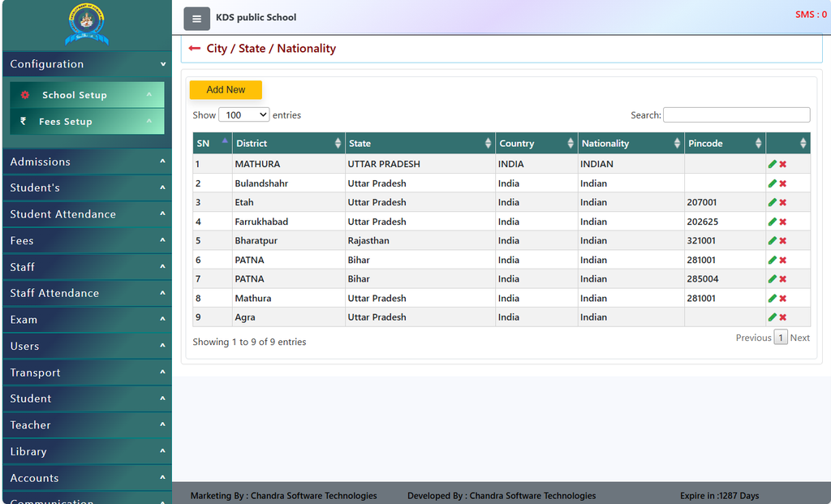Expand the Student's menu
Viewport: 831px width, 504px height.
click(87, 187)
